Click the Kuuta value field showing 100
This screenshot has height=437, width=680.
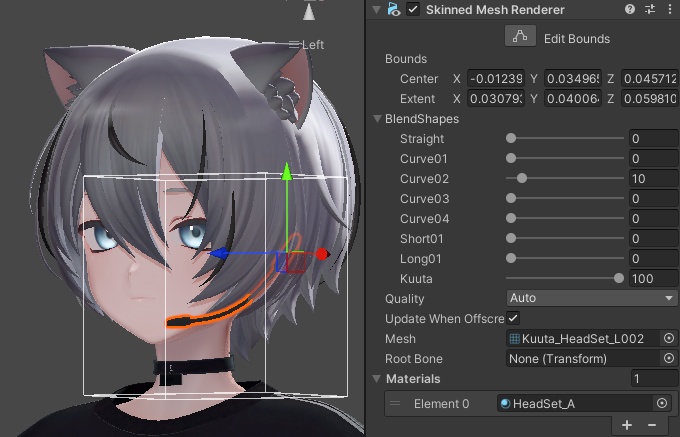pos(654,278)
